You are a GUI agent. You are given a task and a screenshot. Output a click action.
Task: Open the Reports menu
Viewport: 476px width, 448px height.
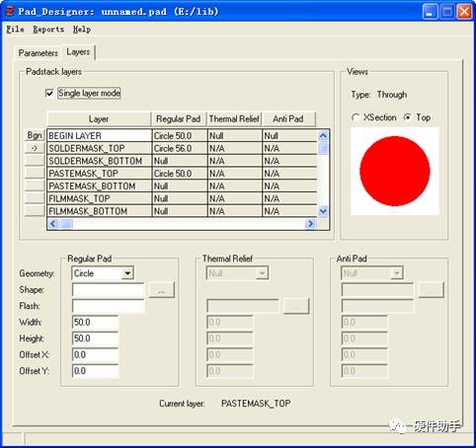[48, 30]
